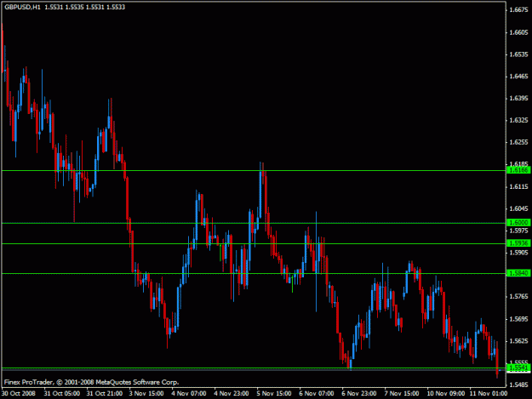Click the 1.6395 price scale value
This screenshot has width=532, height=399.
[x=518, y=99]
